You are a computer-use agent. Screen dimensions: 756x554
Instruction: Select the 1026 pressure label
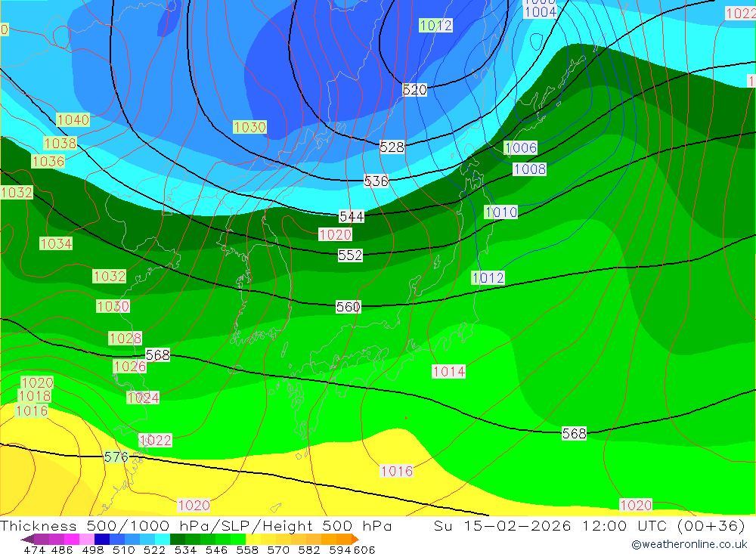point(130,366)
